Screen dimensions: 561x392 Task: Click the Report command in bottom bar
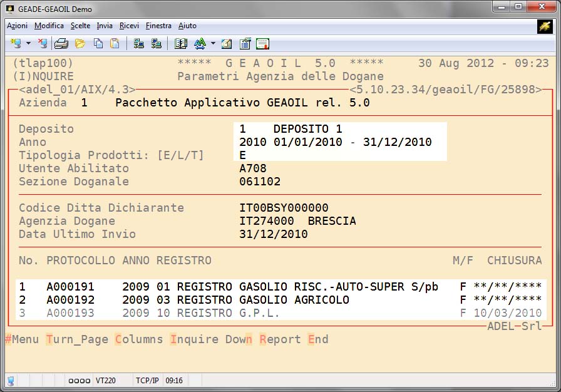[280, 339]
